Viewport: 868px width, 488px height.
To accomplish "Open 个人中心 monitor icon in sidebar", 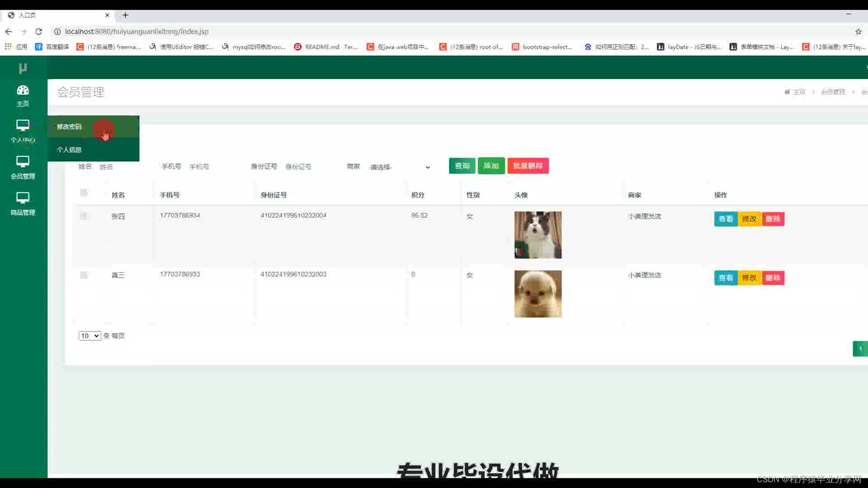I will pos(23,125).
